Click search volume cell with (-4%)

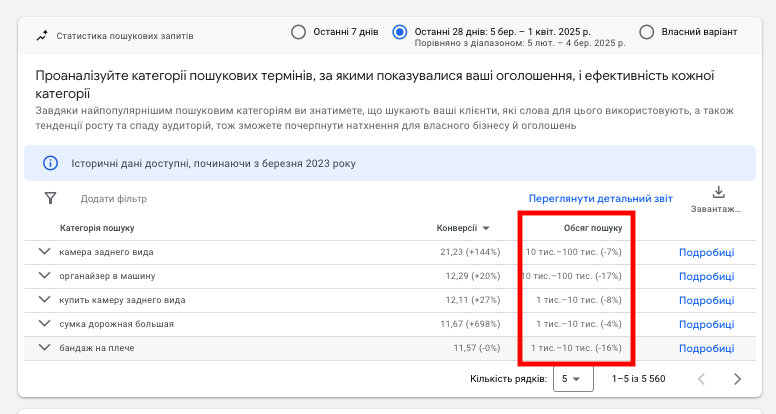tap(579, 324)
